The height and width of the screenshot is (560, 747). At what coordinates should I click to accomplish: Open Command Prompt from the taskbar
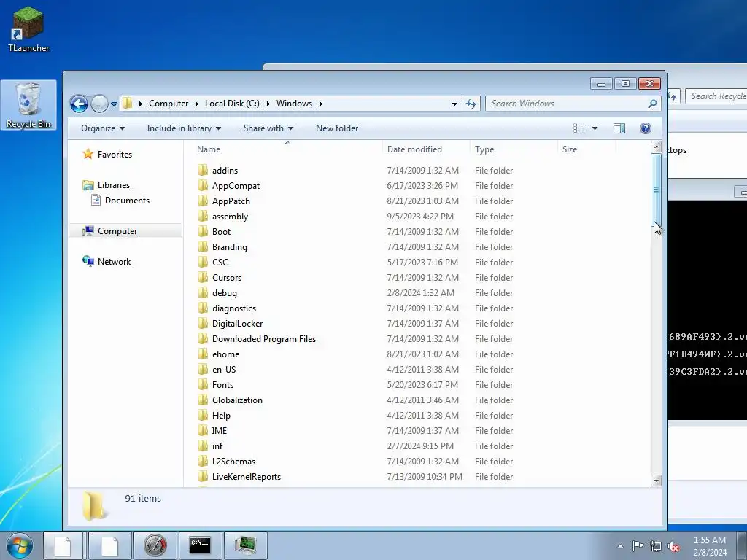click(x=200, y=545)
